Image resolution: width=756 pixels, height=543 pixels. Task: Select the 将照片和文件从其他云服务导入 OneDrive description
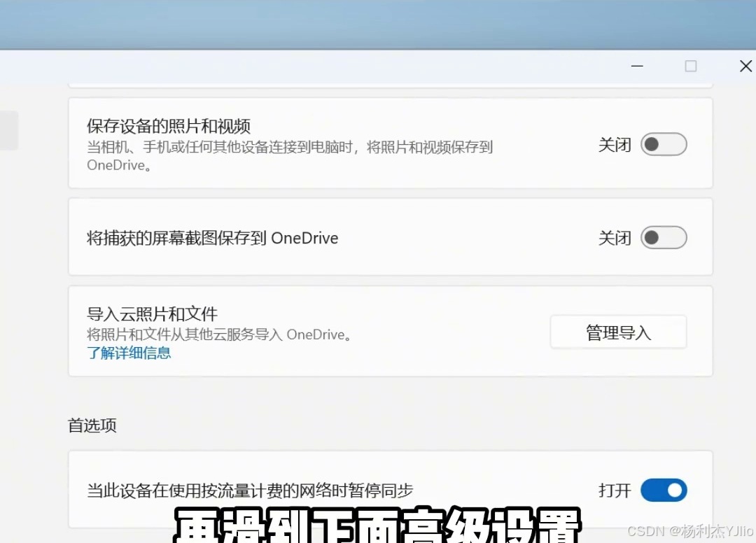point(219,334)
